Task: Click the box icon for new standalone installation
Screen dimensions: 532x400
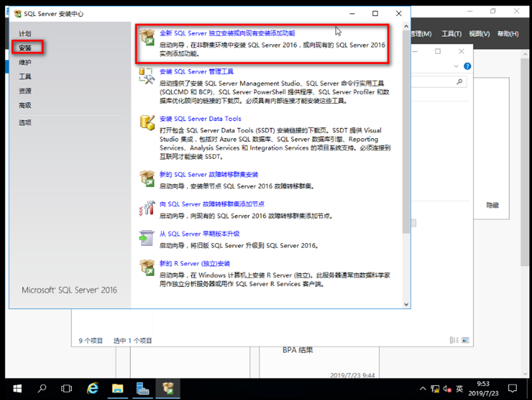Action: coord(147,37)
